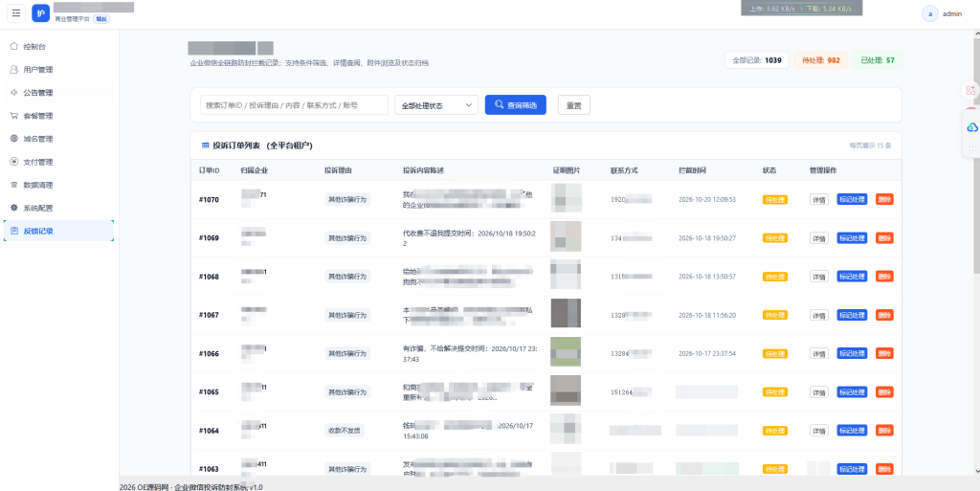
Task: Open 系统配置 menu item
Action: [58, 208]
